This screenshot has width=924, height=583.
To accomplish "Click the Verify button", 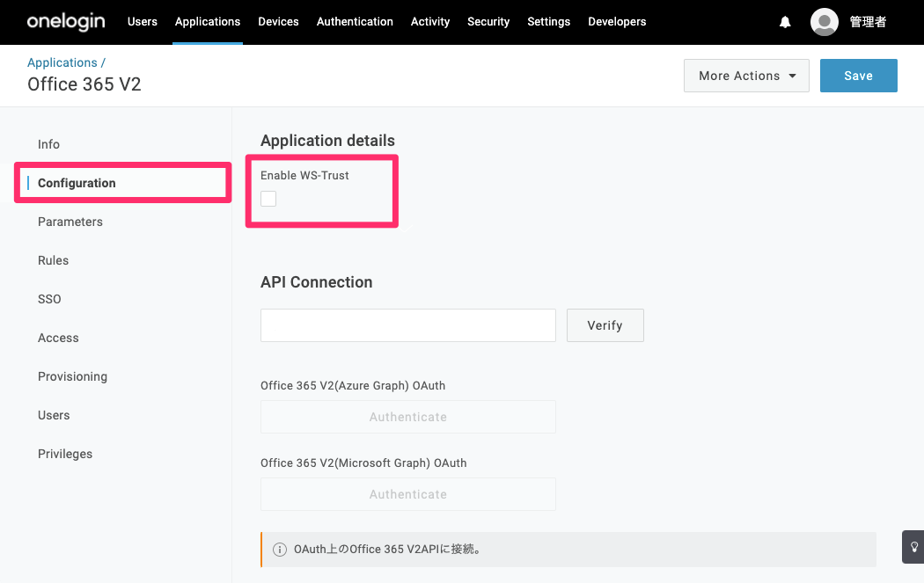I will click(605, 325).
